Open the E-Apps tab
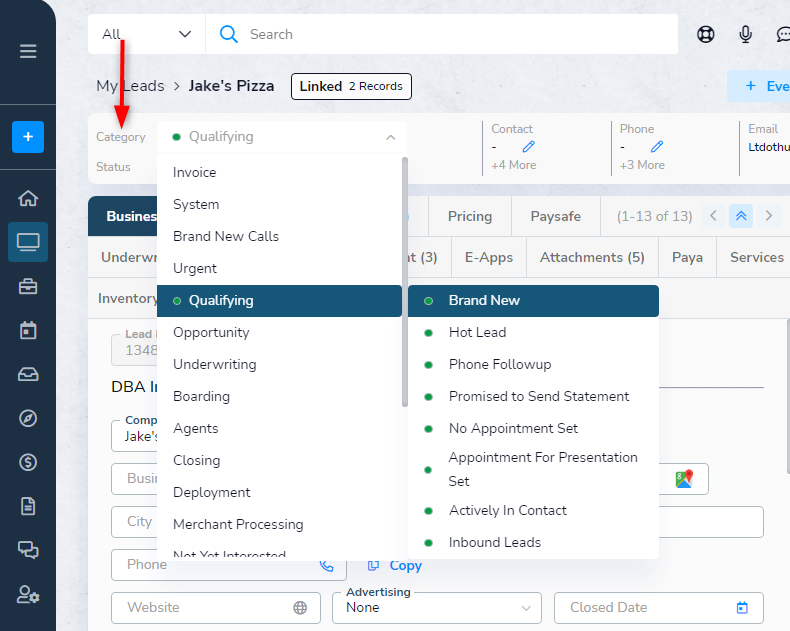The width and height of the screenshot is (790, 631). click(x=489, y=258)
